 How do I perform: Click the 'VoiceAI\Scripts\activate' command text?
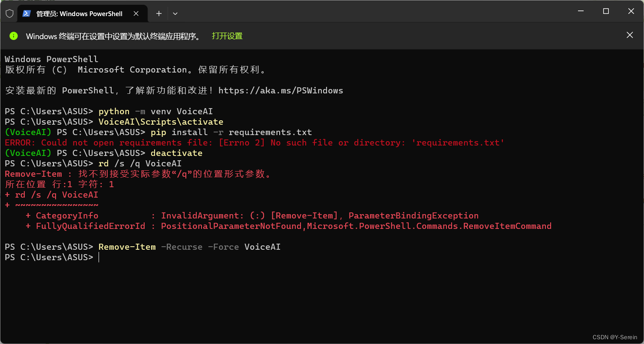pyautogui.click(x=161, y=122)
